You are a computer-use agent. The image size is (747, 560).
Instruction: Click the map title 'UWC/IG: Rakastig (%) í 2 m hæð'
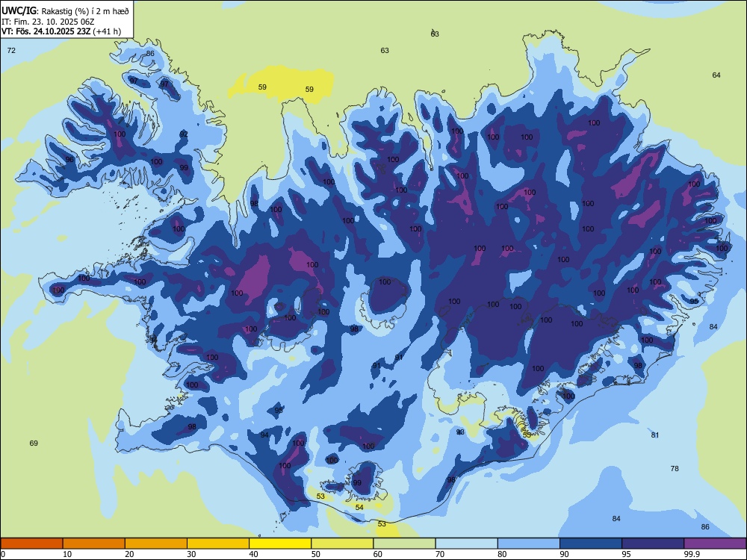click(65, 10)
